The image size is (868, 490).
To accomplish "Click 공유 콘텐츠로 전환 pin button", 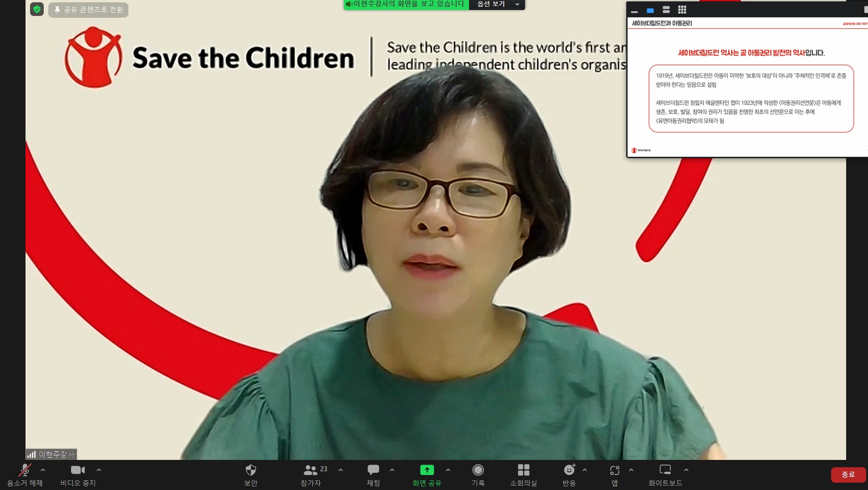I will (88, 10).
